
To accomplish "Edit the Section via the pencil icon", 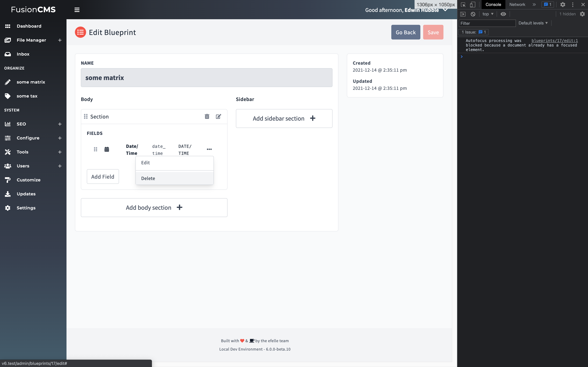I will (x=218, y=117).
